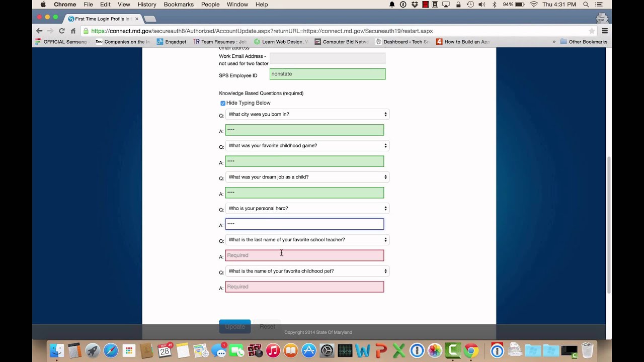Image resolution: width=644 pixels, height=362 pixels.
Task: Open the People menu
Action: click(210, 5)
